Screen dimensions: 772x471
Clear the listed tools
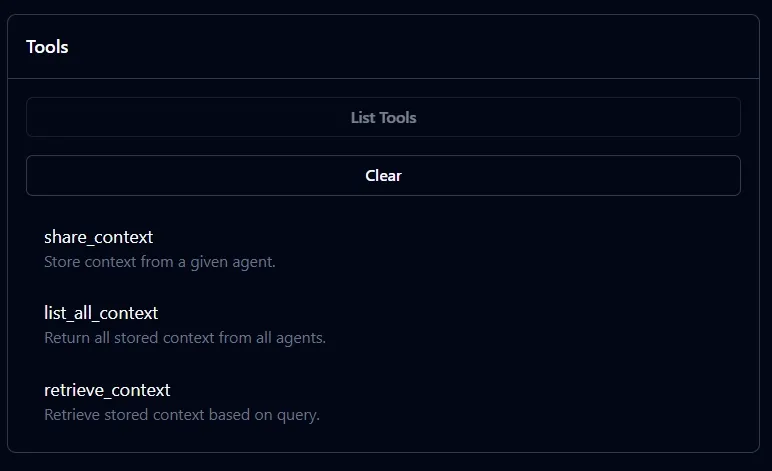coord(383,175)
